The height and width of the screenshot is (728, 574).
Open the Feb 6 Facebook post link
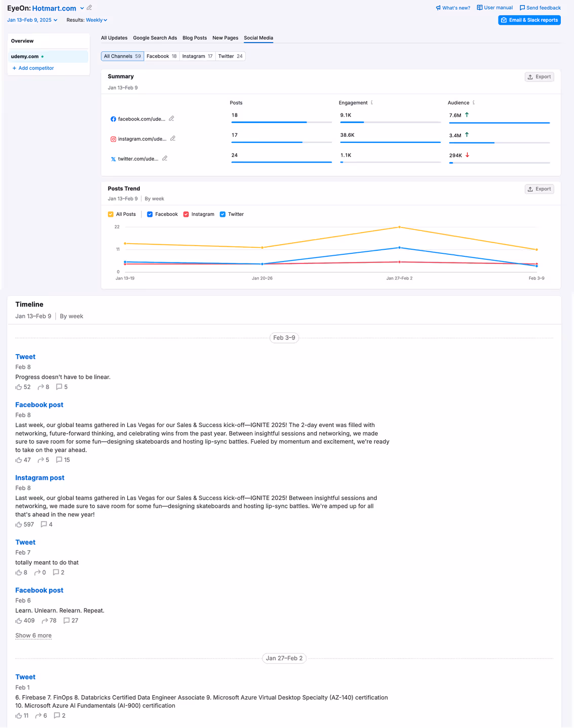tap(39, 590)
